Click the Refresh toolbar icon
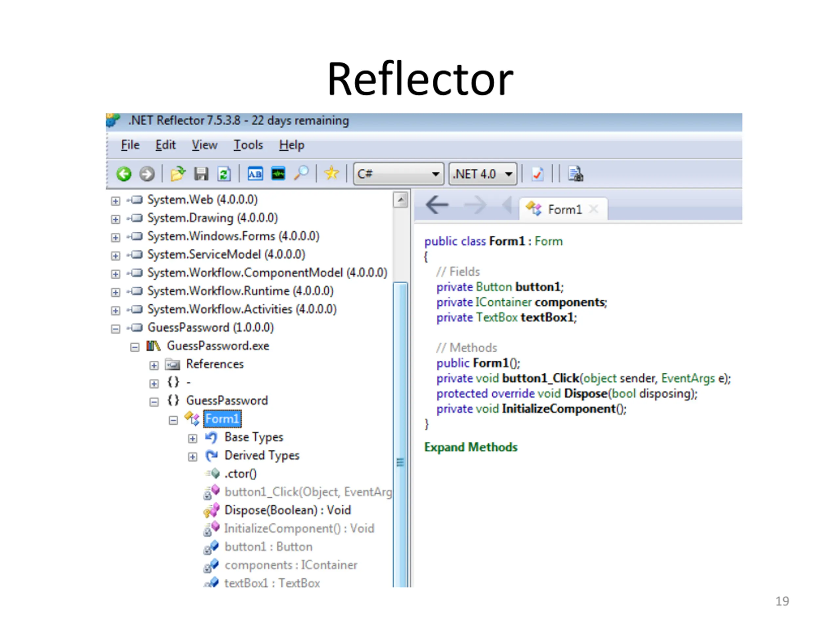 224,174
